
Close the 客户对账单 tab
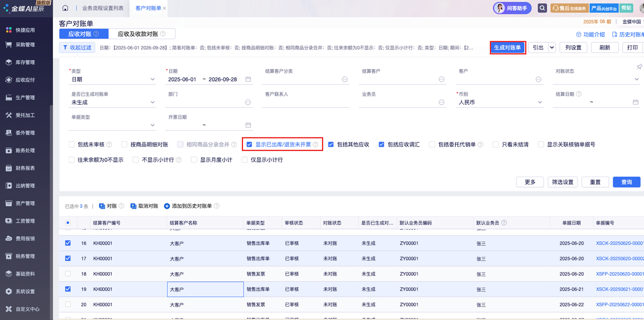point(165,9)
